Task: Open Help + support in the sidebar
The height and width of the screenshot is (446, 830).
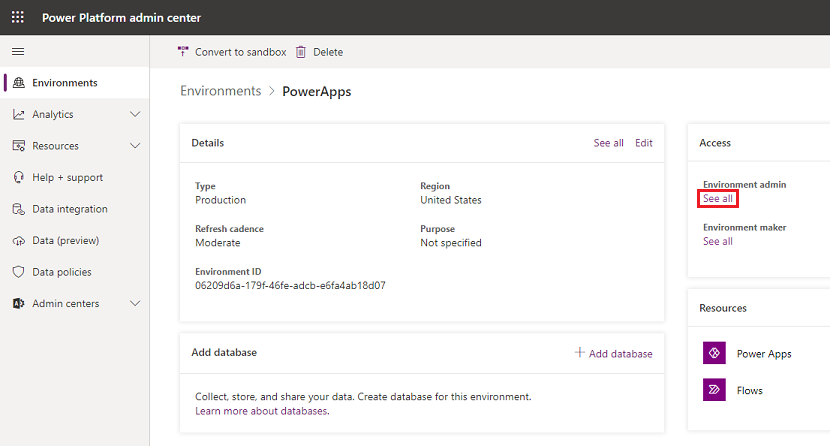Action: click(75, 177)
